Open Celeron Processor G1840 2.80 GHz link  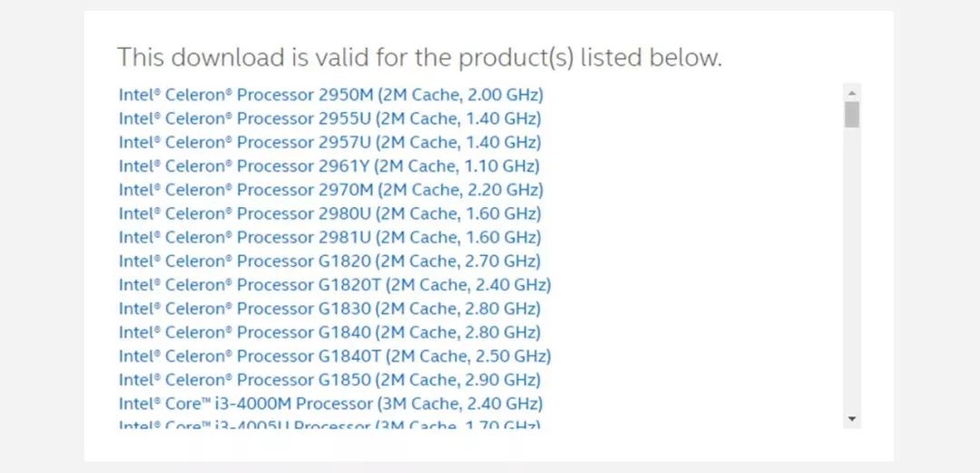(x=330, y=332)
